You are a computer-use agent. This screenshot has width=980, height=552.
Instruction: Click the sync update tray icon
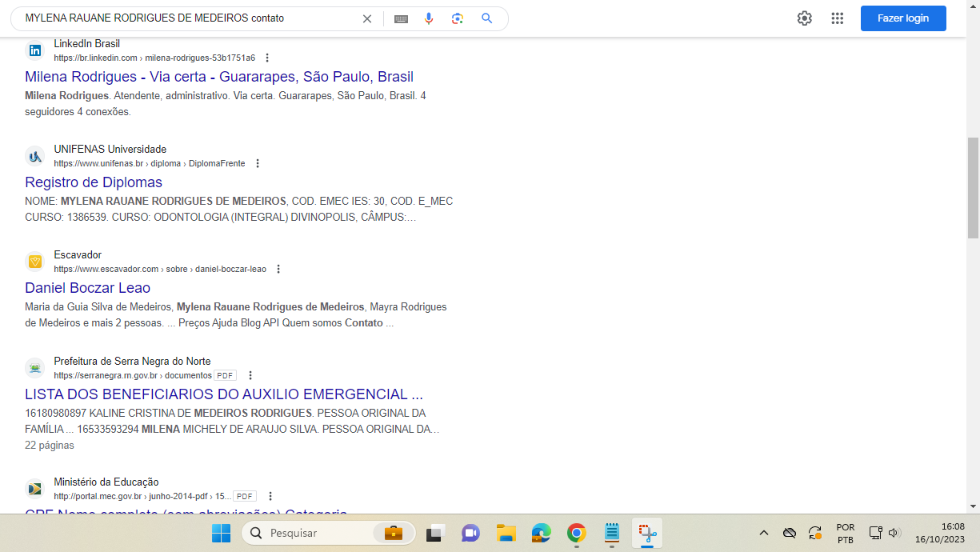pos(815,533)
